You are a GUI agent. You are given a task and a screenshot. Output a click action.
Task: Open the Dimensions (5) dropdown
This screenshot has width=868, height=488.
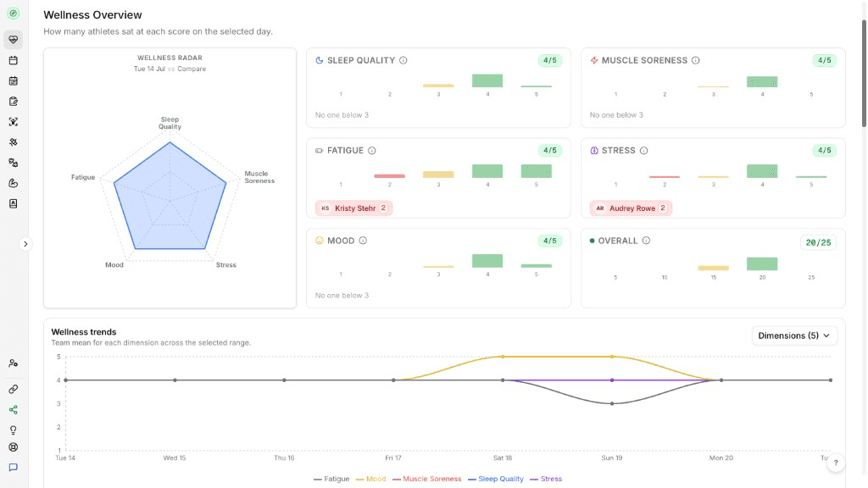[794, 335]
